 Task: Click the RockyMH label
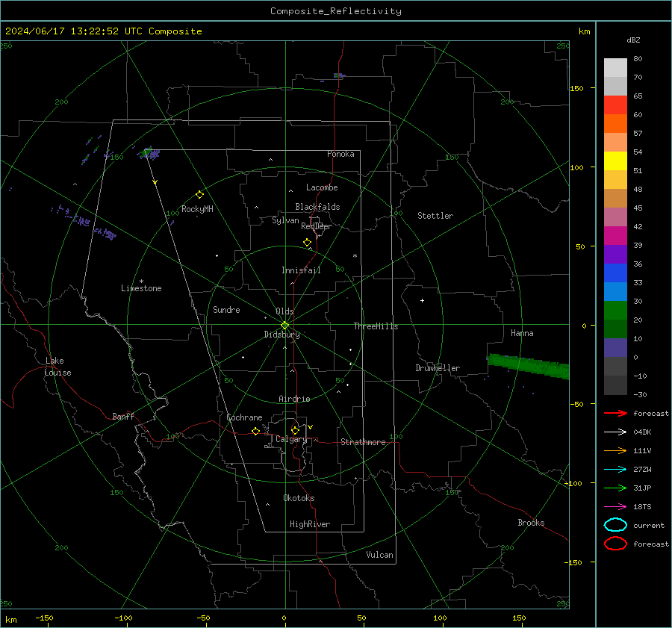point(197,209)
